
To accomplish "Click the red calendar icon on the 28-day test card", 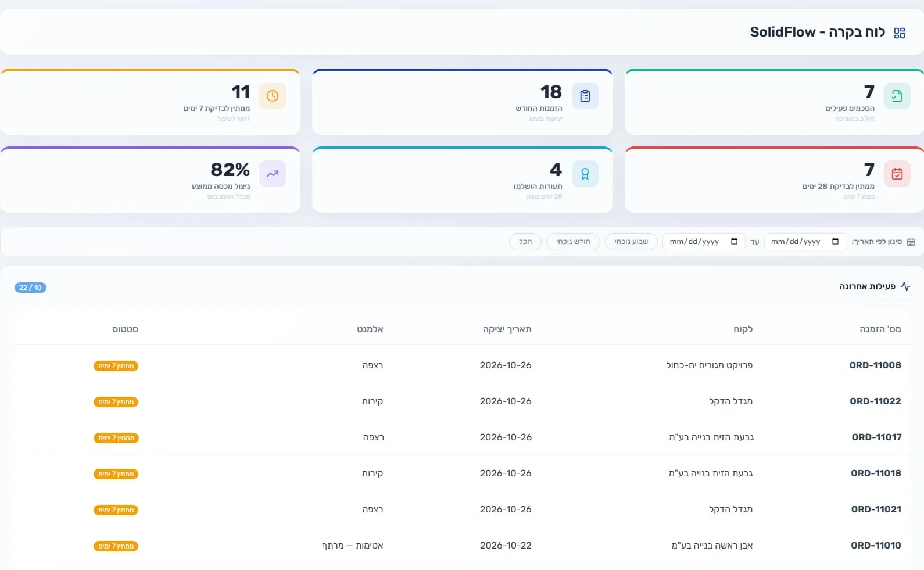I will [897, 174].
